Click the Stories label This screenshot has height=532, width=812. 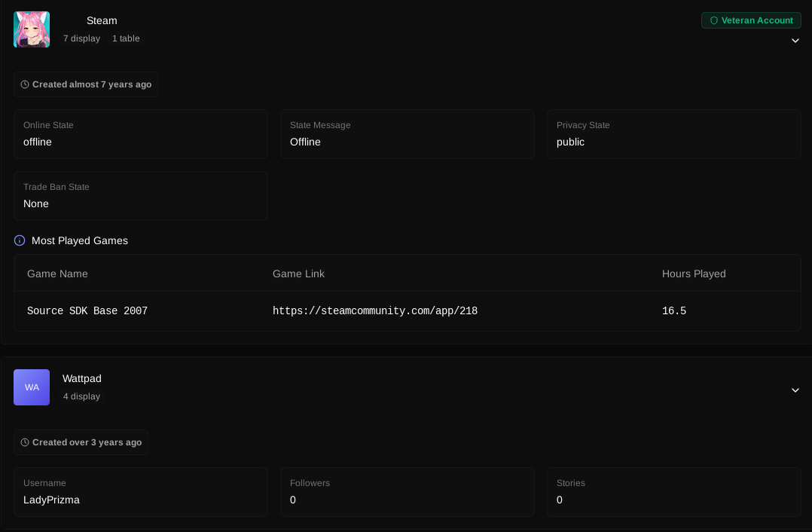pos(571,483)
